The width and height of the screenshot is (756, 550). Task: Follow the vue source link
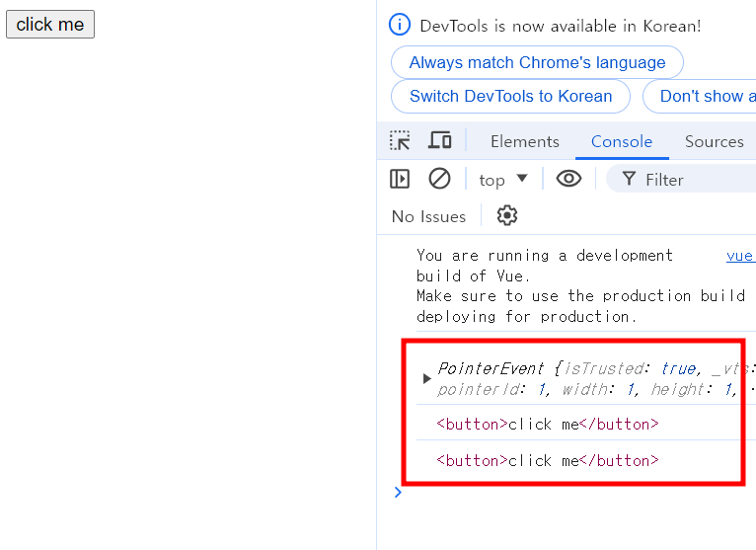pyautogui.click(x=740, y=256)
